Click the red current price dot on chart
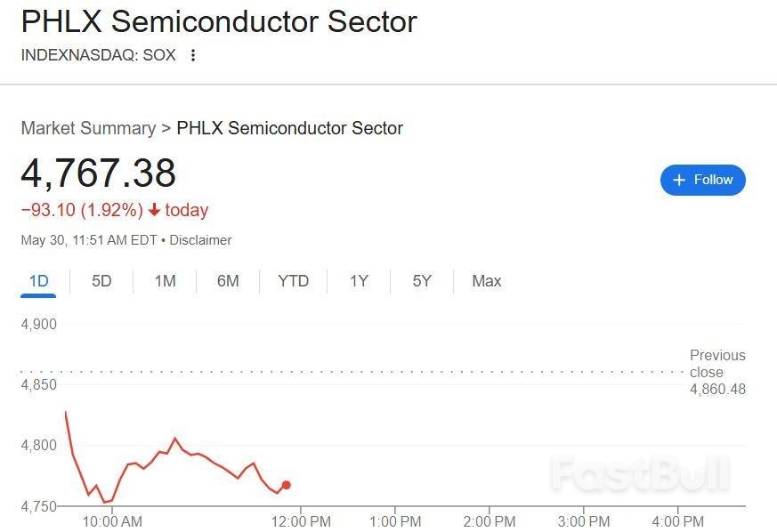The height and width of the screenshot is (532, 777). point(286,485)
